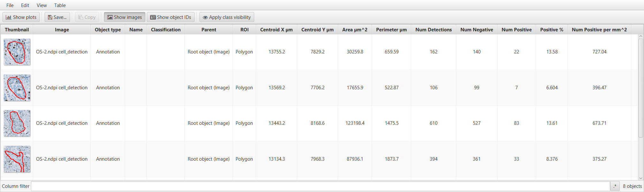This screenshot has height=192, width=644.
Task: Sort by Area µm^2 header
Action: pos(355,29)
